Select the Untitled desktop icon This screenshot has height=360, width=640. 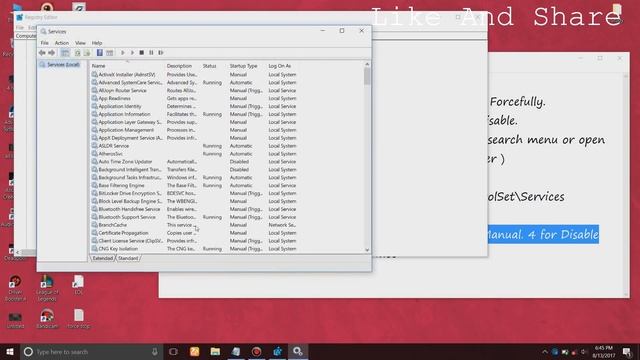[15, 320]
